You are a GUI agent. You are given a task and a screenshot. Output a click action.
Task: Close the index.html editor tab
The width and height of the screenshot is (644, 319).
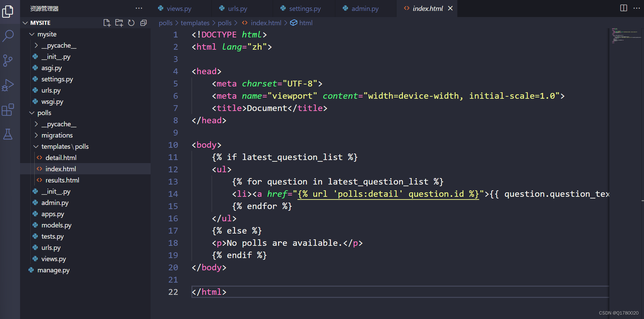(x=450, y=9)
